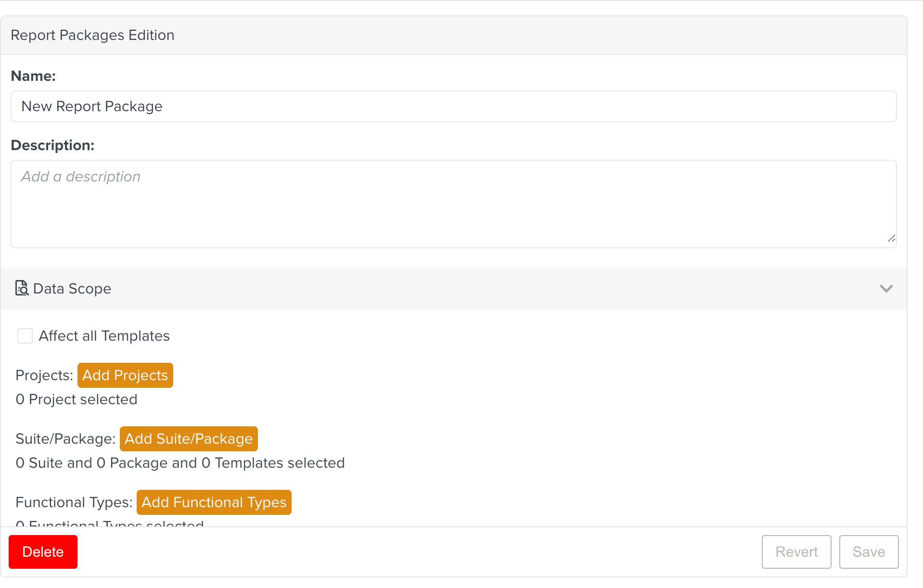Click the Add Functional Types button
Image resolution: width=923 pixels, height=588 pixels.
214,502
